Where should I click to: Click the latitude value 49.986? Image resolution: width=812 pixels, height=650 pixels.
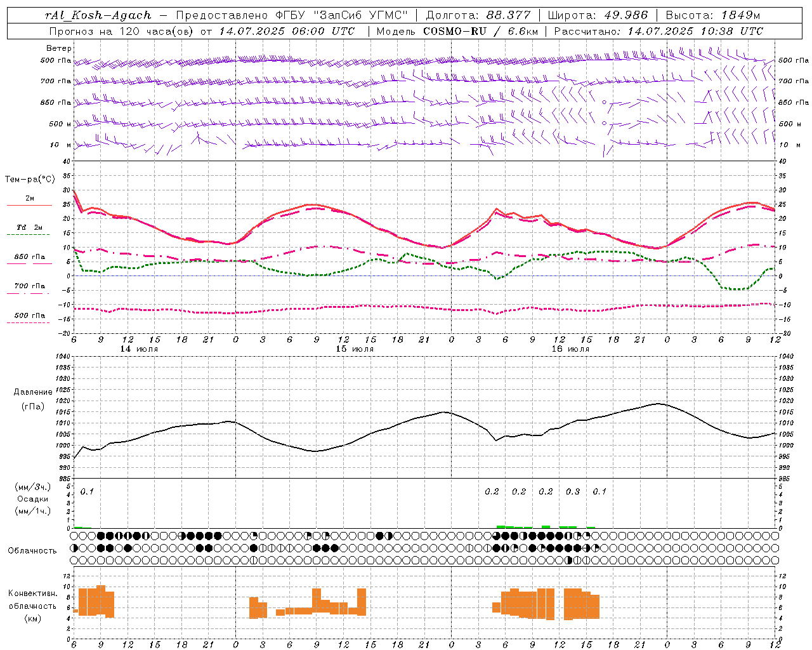click(625, 15)
